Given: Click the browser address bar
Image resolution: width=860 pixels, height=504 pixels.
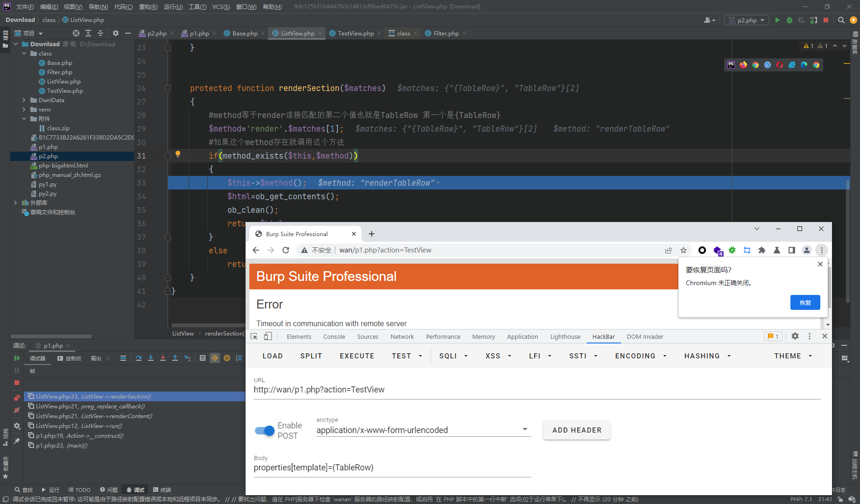Looking at the screenshot, I should tap(495, 250).
